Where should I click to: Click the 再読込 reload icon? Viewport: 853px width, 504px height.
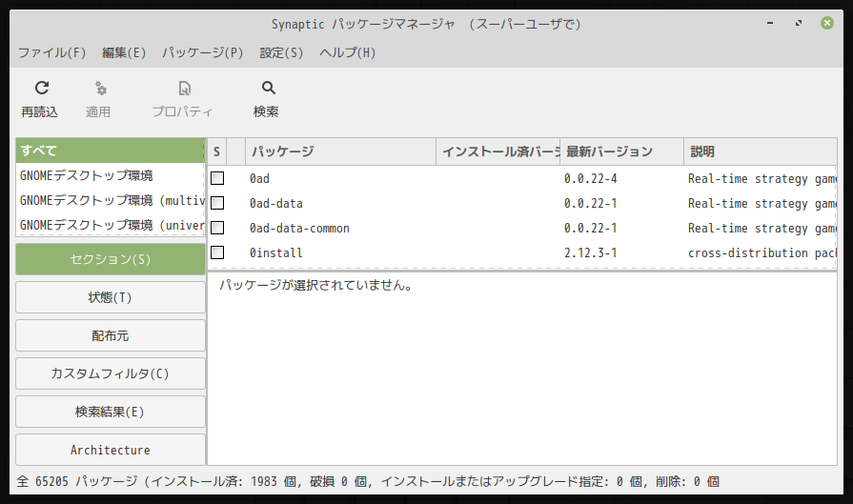tap(42, 88)
